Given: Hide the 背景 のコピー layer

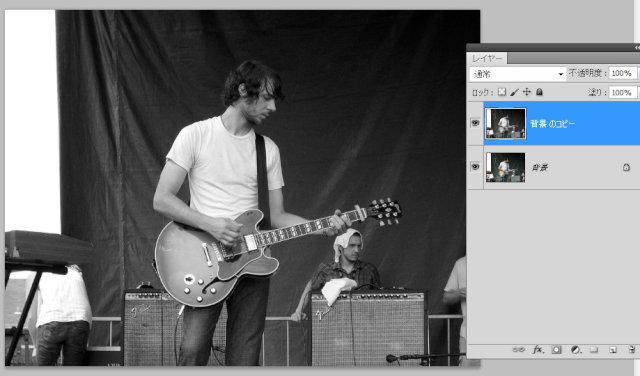Looking at the screenshot, I should click(x=475, y=123).
